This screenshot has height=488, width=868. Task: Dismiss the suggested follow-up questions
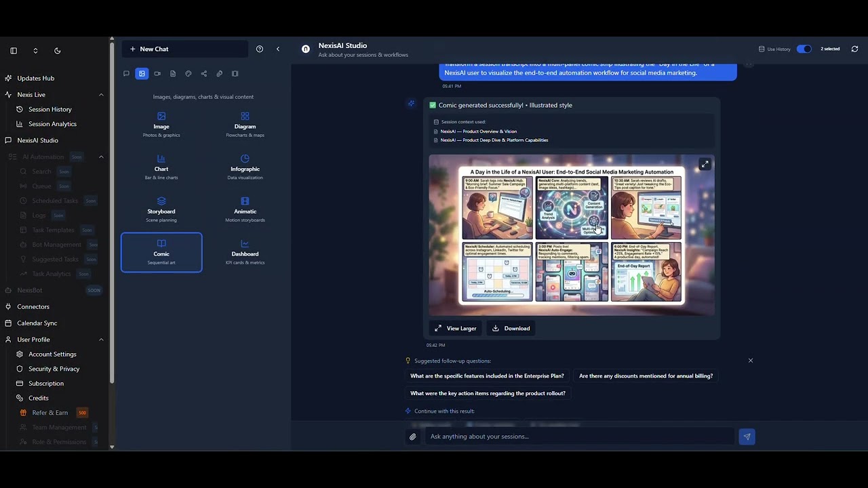point(751,361)
